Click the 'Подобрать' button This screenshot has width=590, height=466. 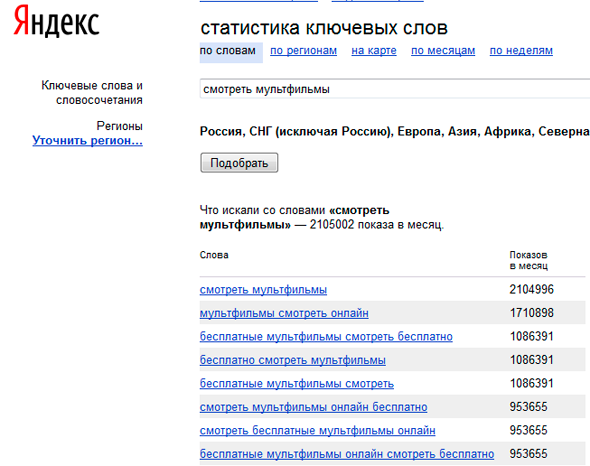coord(239,163)
